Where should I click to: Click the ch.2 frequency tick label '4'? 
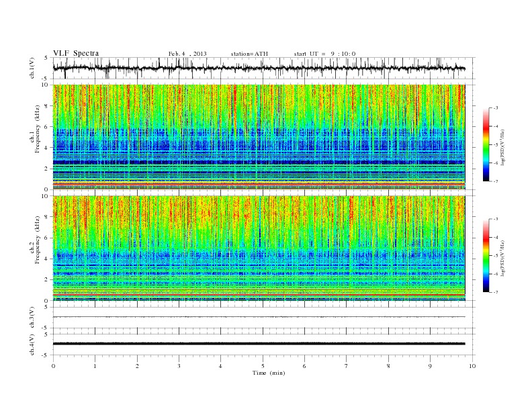(47, 259)
